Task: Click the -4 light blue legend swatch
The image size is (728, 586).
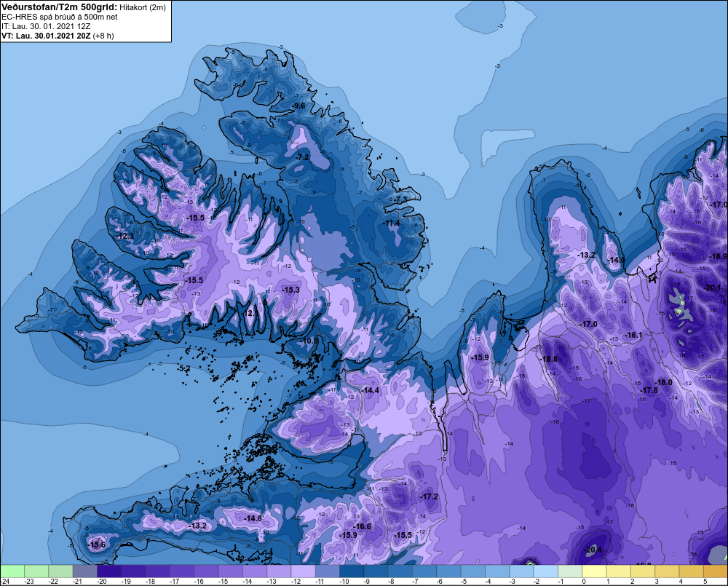Action: [x=497, y=571]
